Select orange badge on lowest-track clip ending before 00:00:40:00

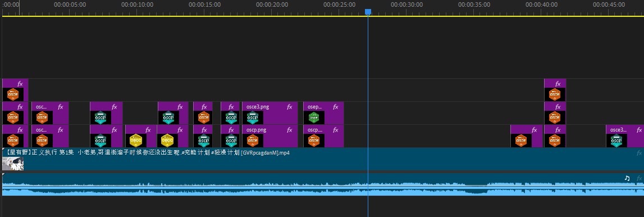point(521,140)
